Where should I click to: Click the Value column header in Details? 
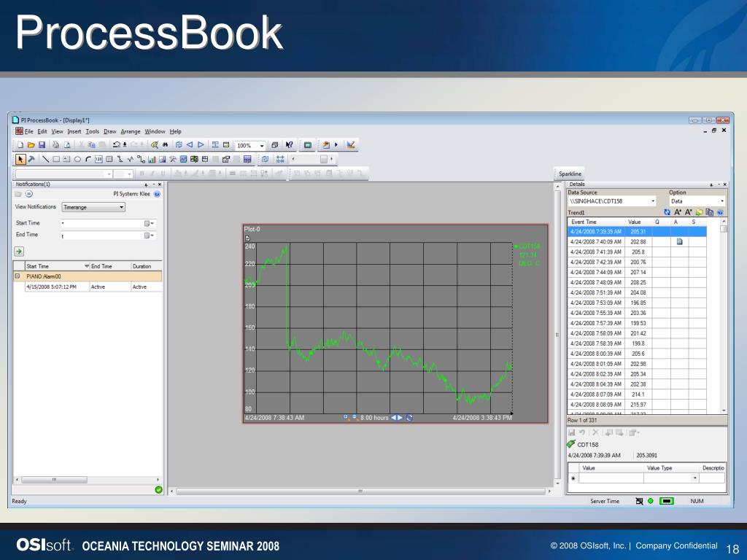[638, 222]
